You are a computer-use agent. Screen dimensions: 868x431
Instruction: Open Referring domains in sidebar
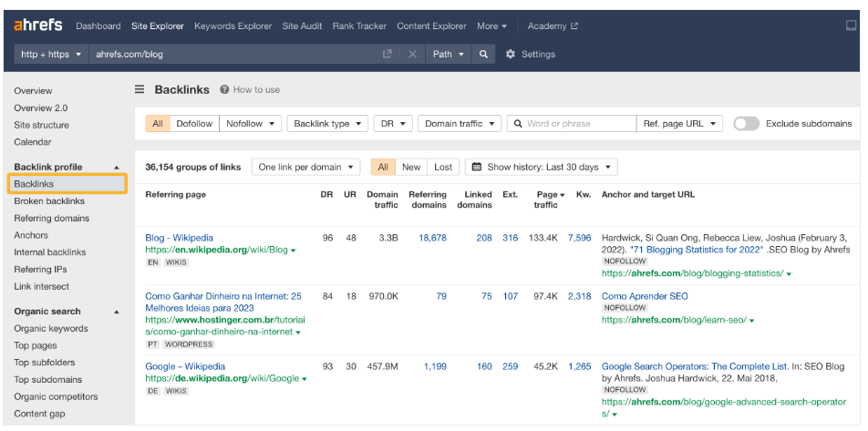[51, 218]
